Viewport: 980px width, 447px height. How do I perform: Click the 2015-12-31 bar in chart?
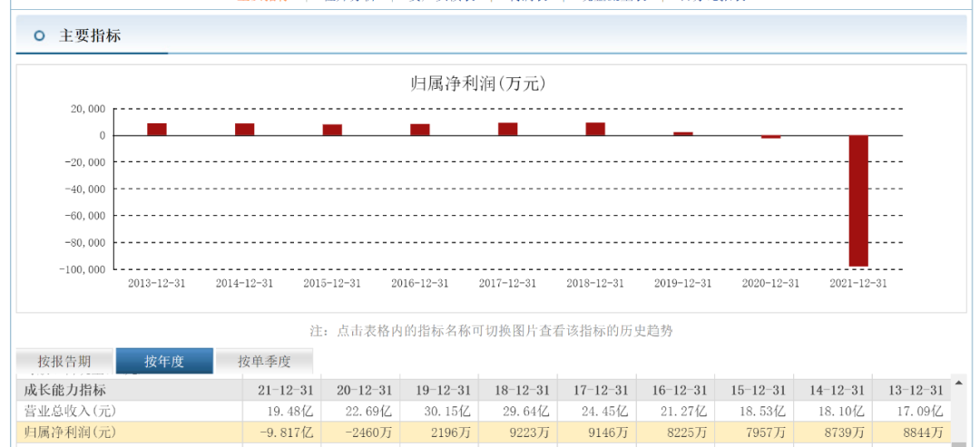(x=332, y=130)
